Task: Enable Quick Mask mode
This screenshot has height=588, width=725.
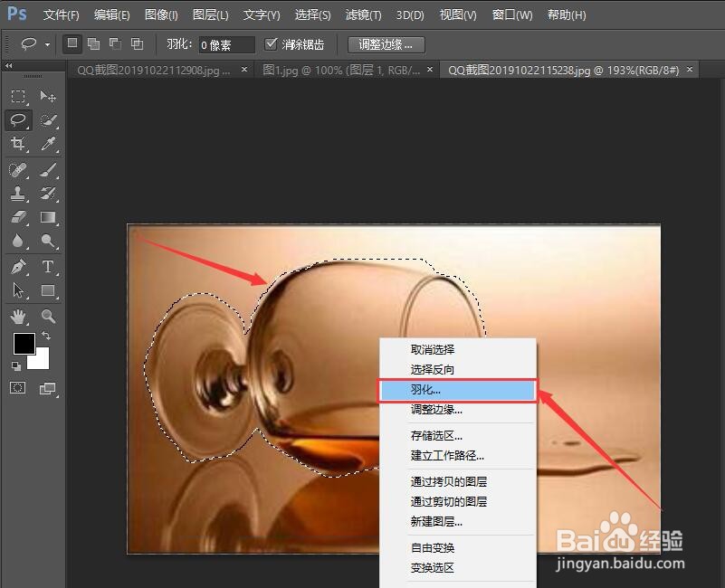Action: click(18, 388)
